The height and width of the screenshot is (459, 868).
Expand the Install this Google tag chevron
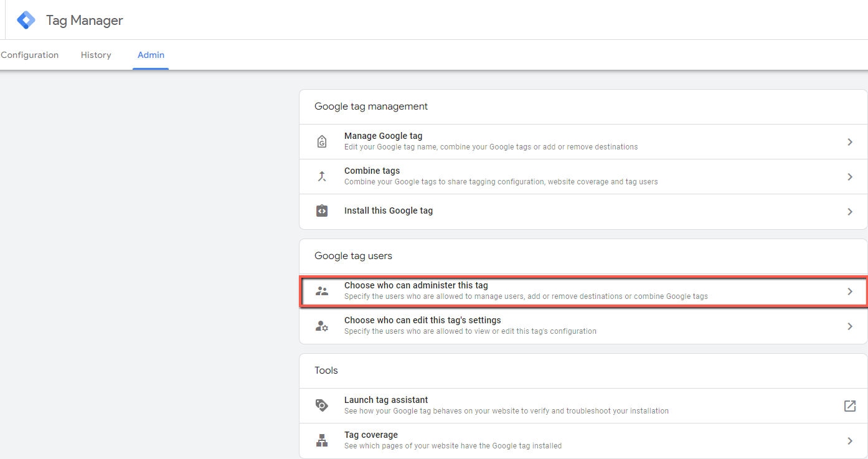(x=850, y=212)
